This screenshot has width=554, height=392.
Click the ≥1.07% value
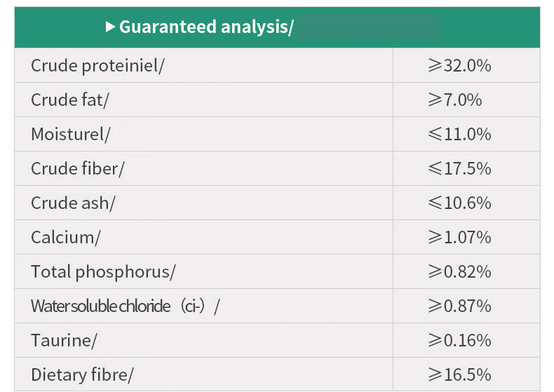click(x=459, y=238)
